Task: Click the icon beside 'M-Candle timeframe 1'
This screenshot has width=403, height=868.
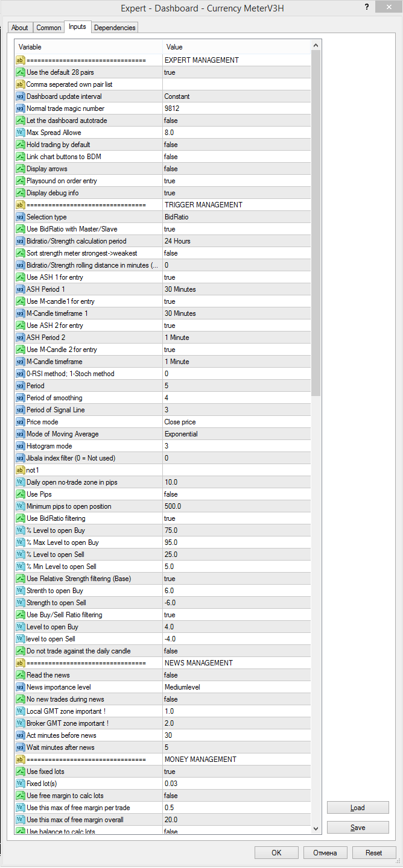Action: click(x=20, y=313)
